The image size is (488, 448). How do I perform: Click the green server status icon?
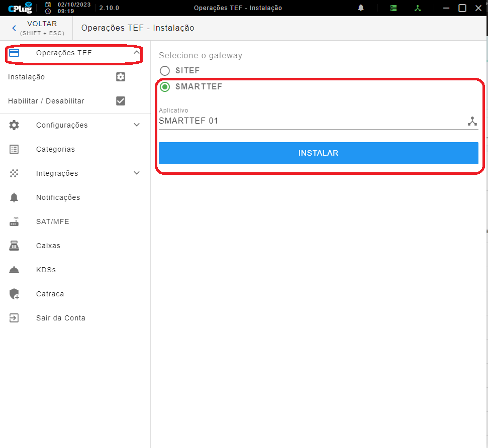coord(394,8)
